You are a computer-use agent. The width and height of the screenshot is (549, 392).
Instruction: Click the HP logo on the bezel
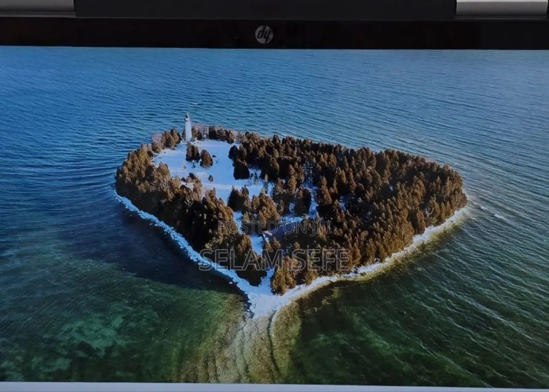pyautogui.click(x=264, y=34)
